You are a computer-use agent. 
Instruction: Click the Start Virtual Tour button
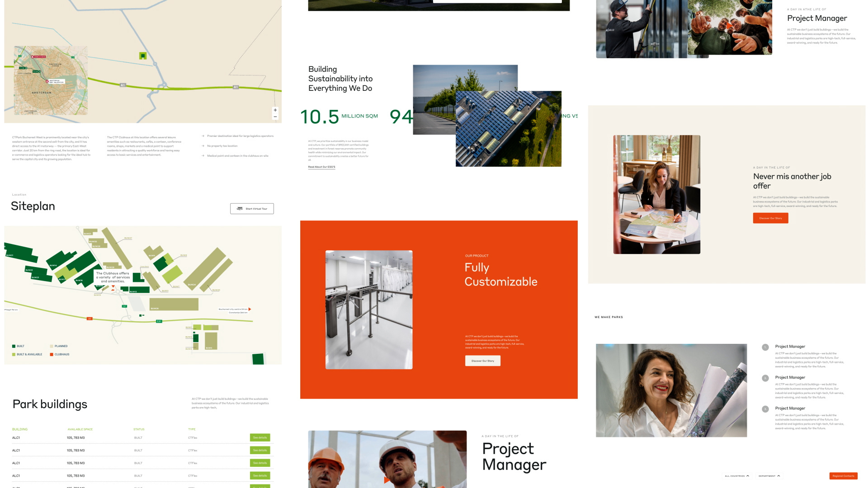[252, 209]
